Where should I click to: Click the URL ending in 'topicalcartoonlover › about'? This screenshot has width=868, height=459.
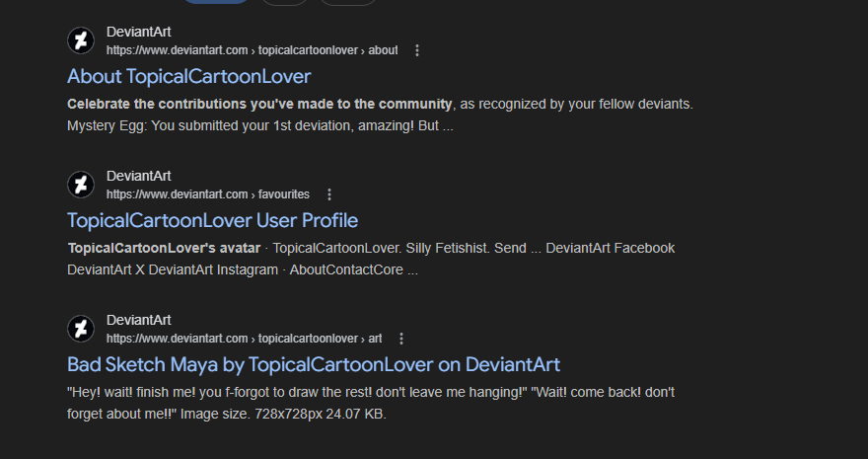[x=252, y=50]
